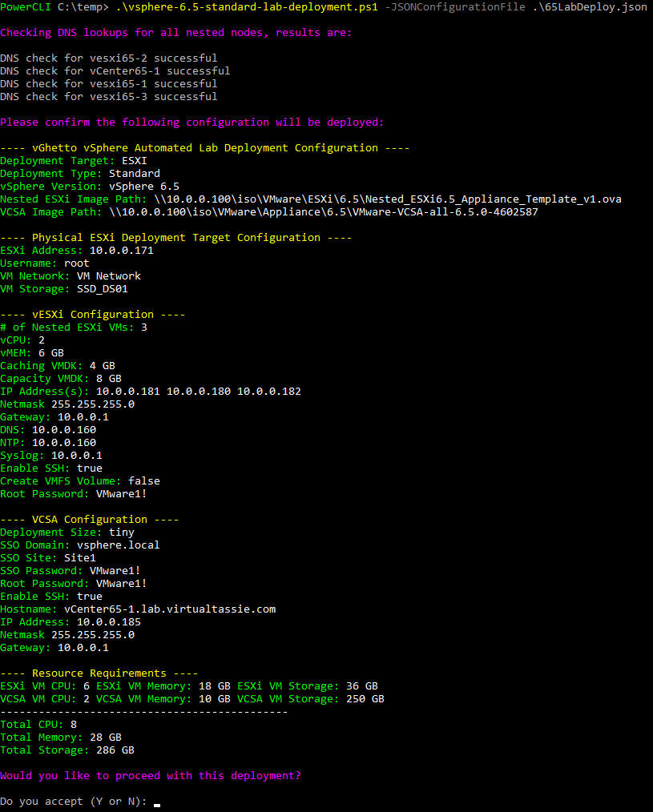
Task: Click the 'vMEM: 6 GB' line
Action: [32, 353]
